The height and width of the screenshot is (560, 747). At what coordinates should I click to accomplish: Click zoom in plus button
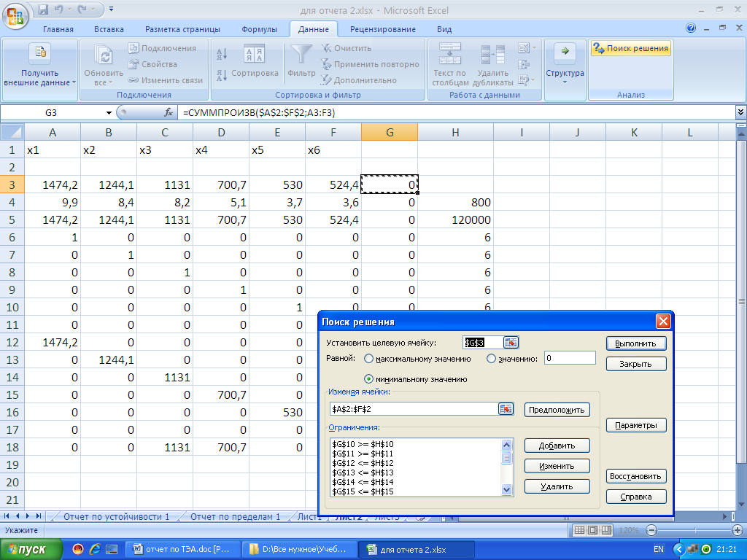pos(737,530)
